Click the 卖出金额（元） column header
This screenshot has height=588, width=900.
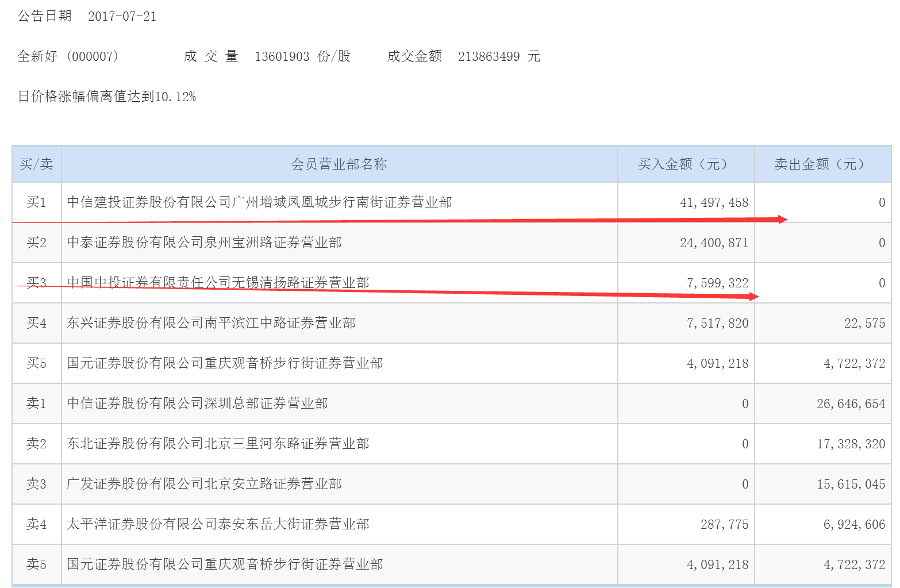tap(822, 164)
